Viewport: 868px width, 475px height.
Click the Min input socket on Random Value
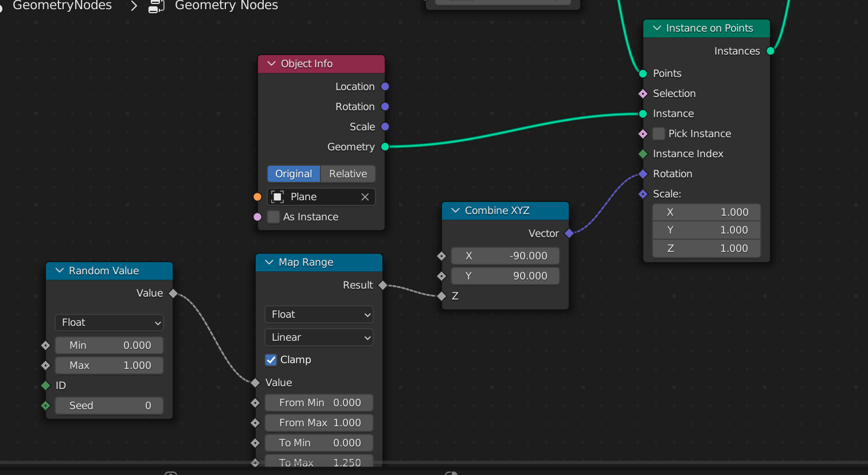(45, 345)
